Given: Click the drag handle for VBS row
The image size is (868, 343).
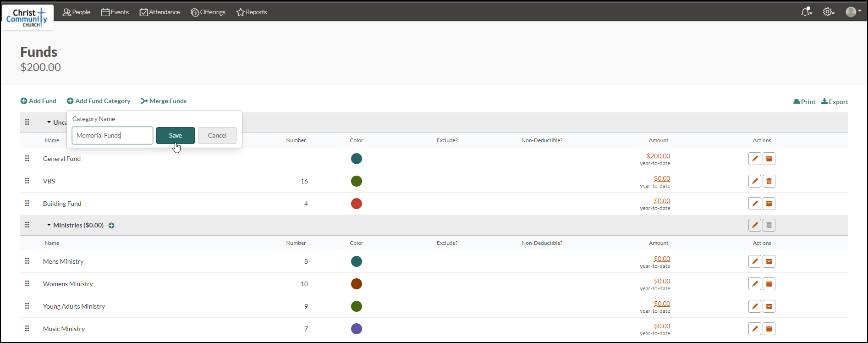Looking at the screenshot, I should [x=27, y=181].
